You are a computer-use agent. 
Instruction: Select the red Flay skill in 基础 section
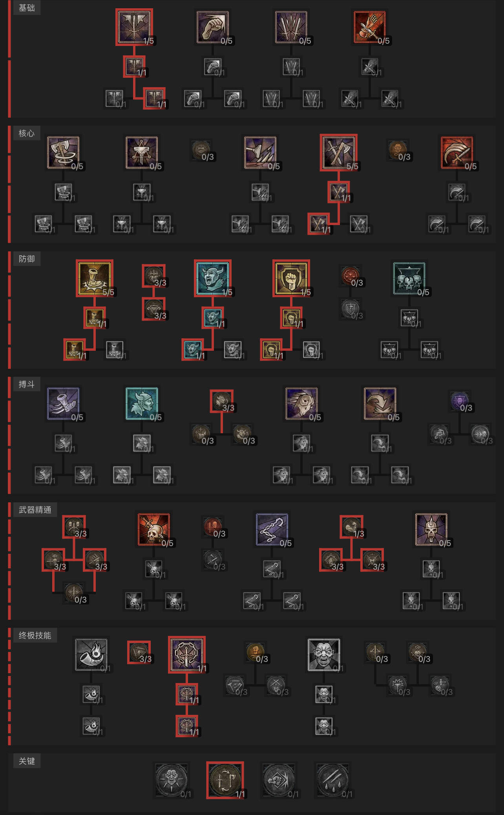click(x=370, y=27)
